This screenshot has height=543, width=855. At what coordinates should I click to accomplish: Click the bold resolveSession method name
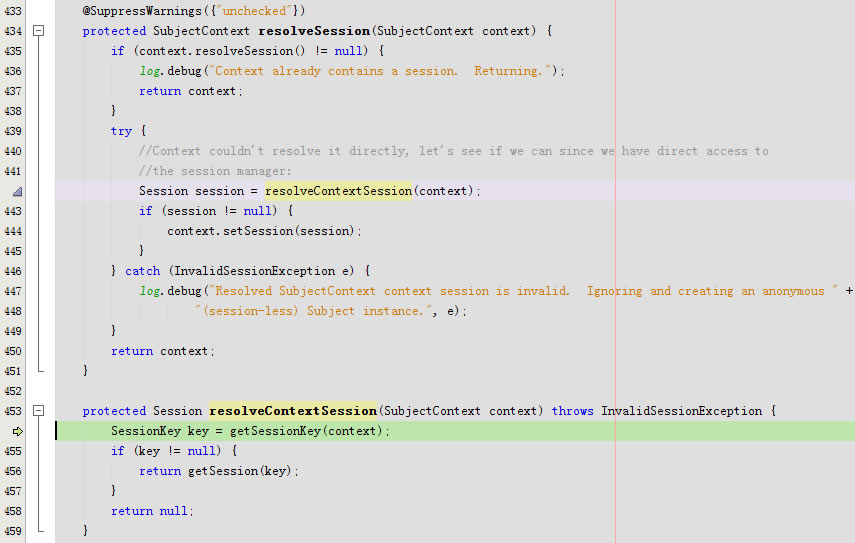click(314, 31)
